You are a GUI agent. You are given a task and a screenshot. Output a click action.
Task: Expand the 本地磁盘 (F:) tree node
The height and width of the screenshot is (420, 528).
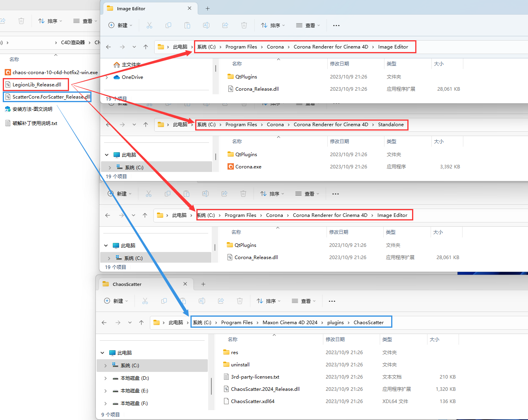point(105,403)
